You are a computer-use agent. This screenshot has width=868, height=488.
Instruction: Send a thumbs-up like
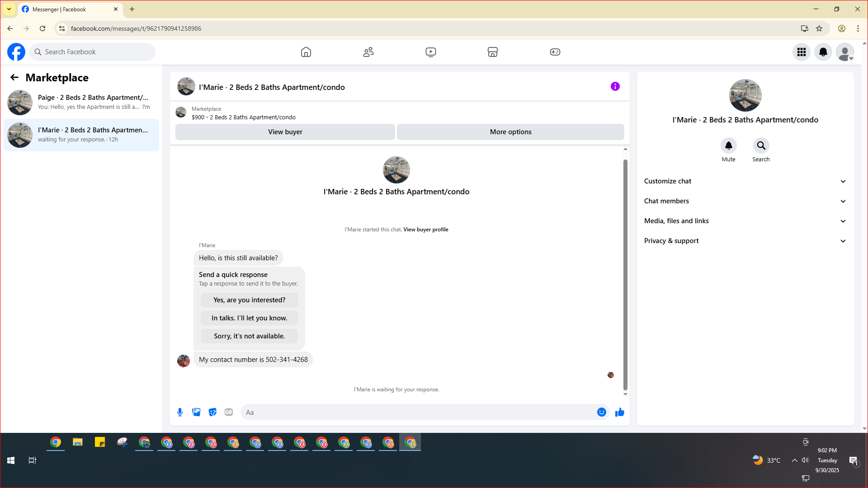point(619,412)
